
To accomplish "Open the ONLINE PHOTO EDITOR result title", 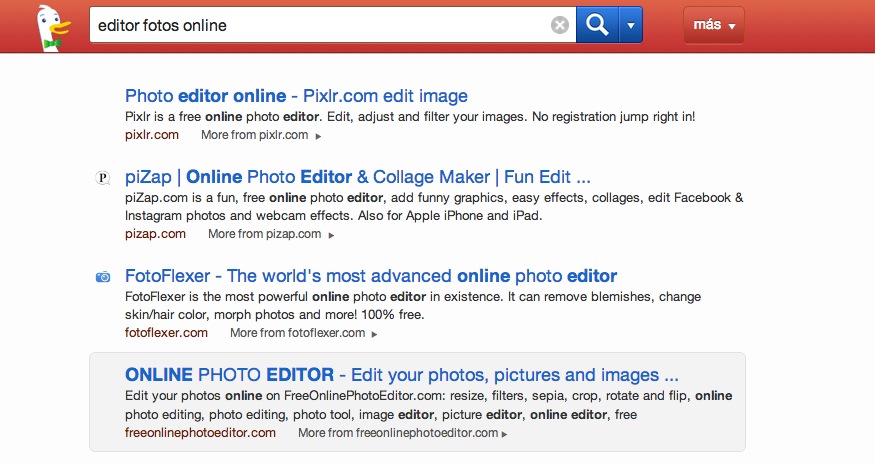I will tap(401, 375).
